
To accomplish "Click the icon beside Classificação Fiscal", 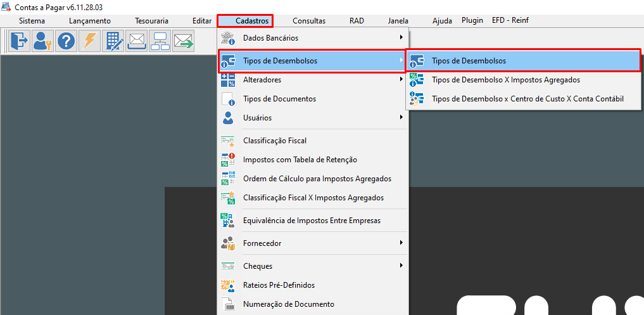I will [x=227, y=141].
